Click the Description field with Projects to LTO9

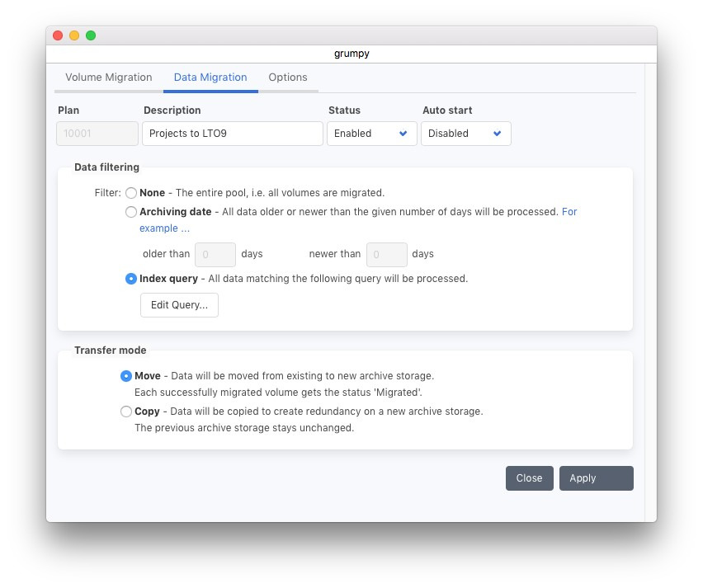click(232, 134)
